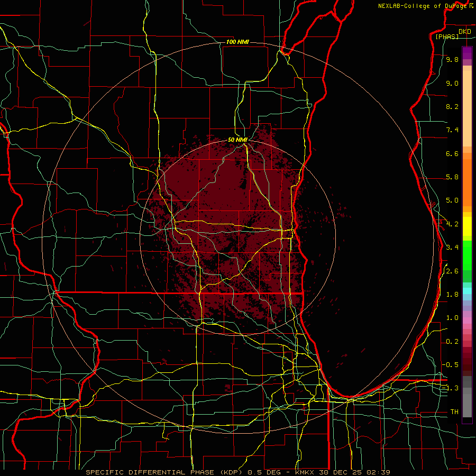The width and height of the screenshot is (476, 476).
Task: Click the "4.2" legend value
Action: point(452,224)
